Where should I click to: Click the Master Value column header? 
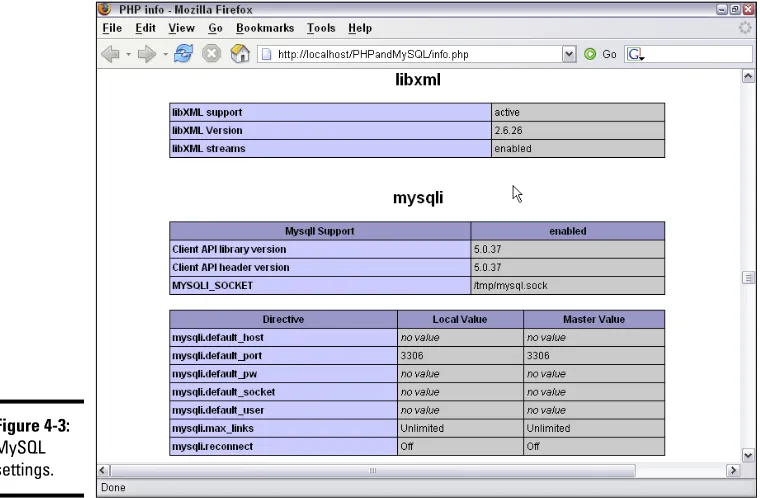[x=594, y=320]
